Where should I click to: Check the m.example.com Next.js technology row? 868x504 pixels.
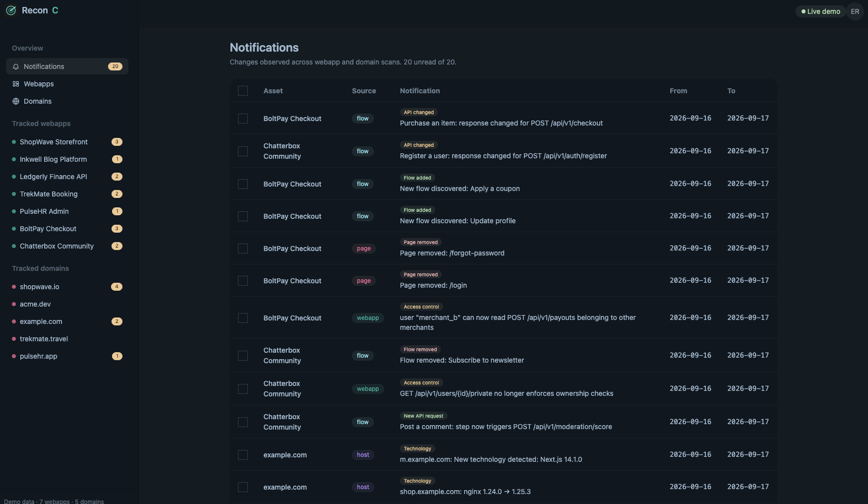[243, 455]
